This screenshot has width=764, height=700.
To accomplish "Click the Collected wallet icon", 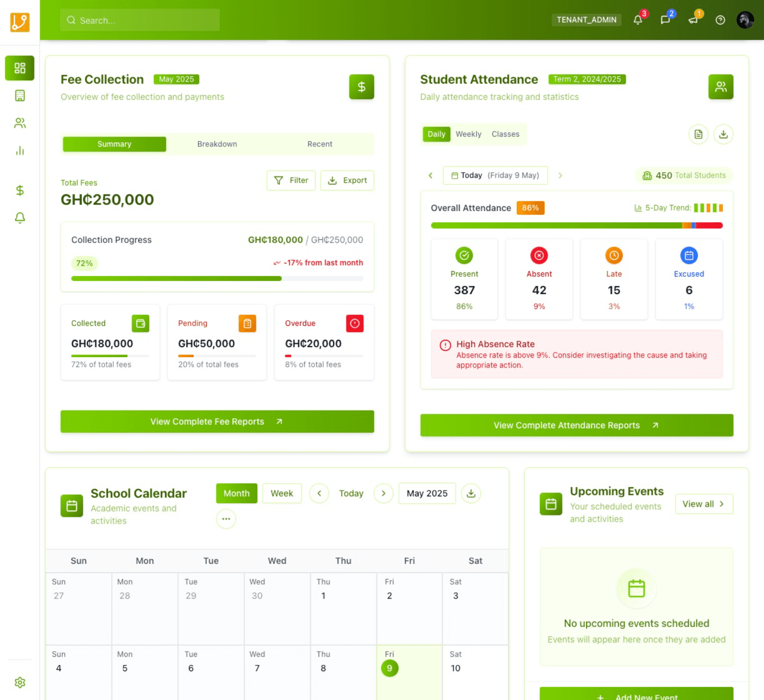I will [140, 323].
